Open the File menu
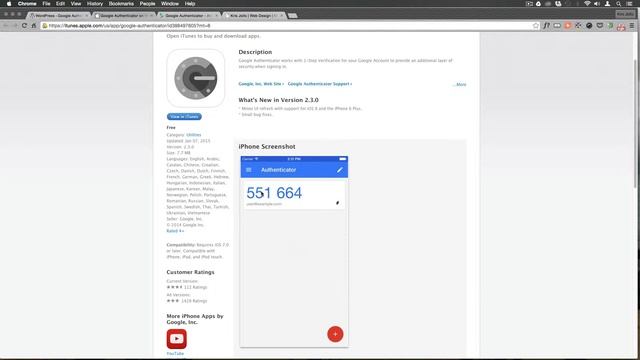 46,4
